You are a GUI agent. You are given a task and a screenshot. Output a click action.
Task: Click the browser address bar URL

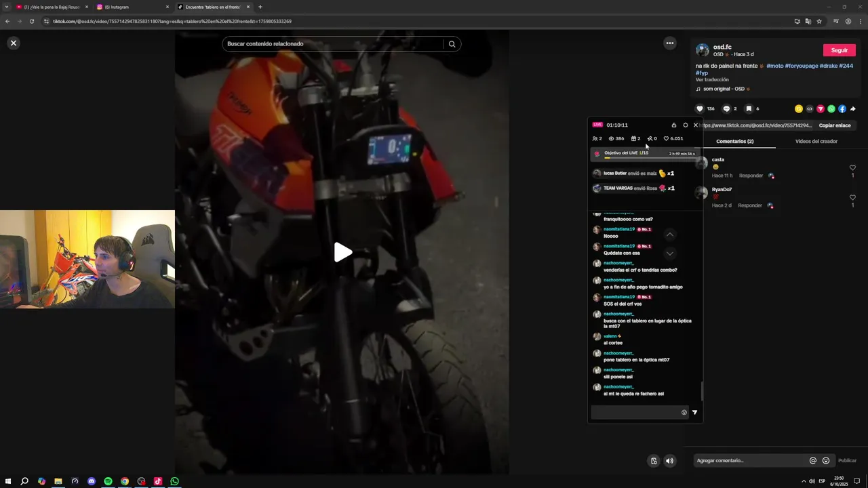pyautogui.click(x=172, y=22)
